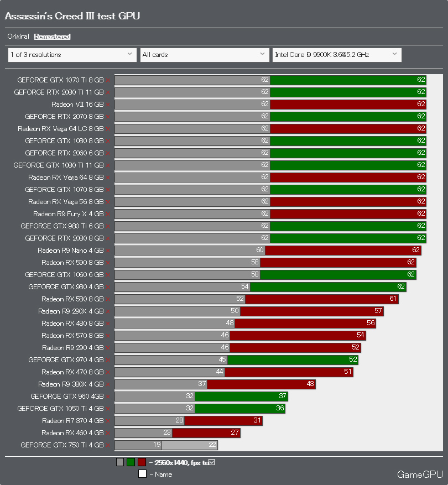Click the Radeon RX Vega 64 LC 8 GB label
Image resolution: width=448 pixels, height=485 pixels.
tap(61, 129)
